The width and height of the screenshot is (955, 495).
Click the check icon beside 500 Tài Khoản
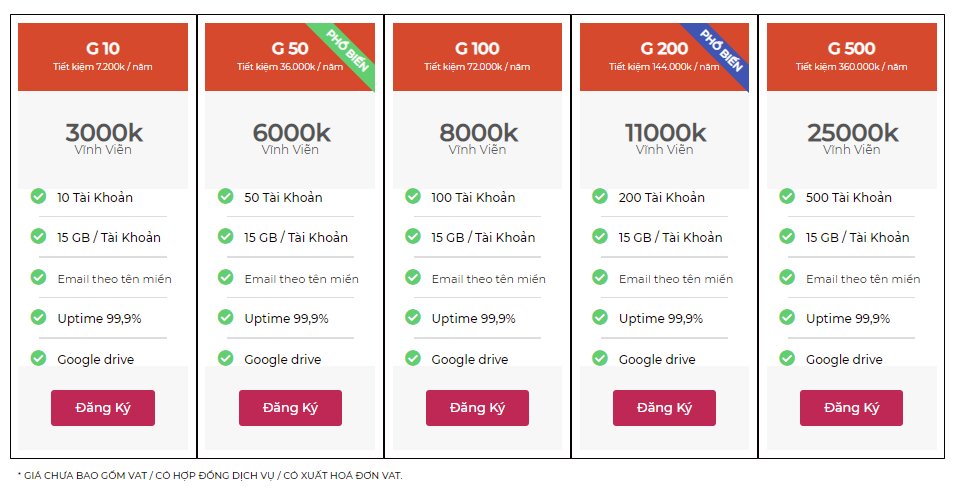[787, 196]
